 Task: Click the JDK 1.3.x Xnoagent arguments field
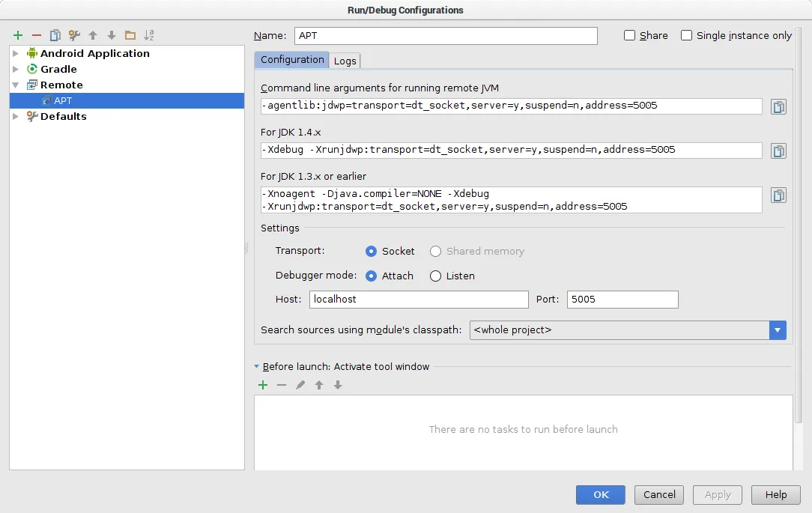(511, 200)
